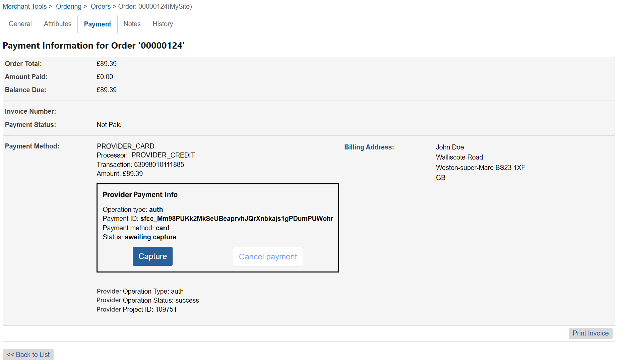Click the 'awaiting capture' status text
This screenshot has height=364, width=620.
tap(150, 237)
